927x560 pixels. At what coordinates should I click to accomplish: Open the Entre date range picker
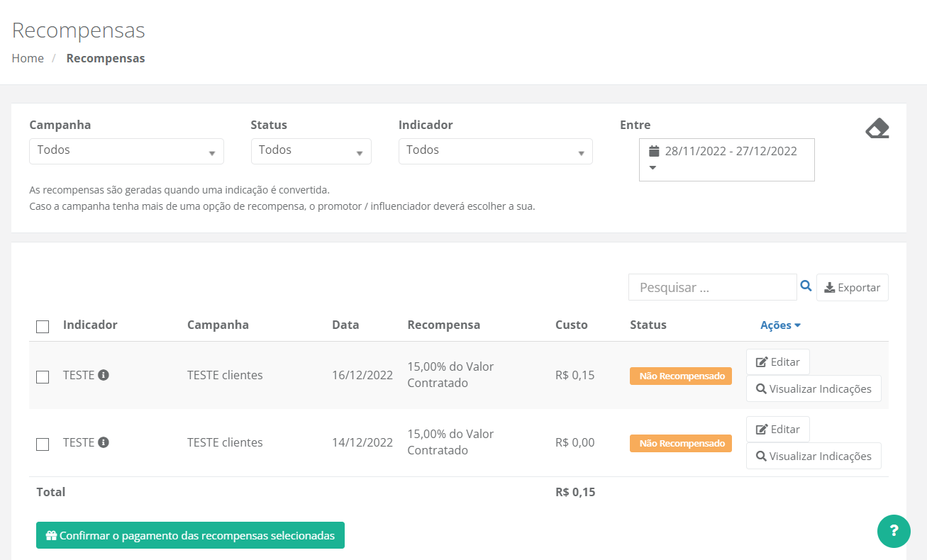(x=726, y=159)
